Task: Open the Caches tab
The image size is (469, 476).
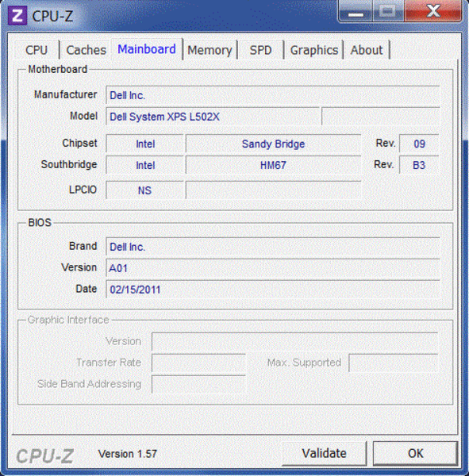Action: pyautogui.click(x=86, y=50)
